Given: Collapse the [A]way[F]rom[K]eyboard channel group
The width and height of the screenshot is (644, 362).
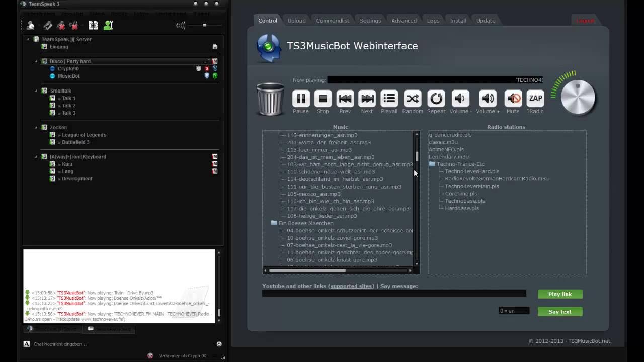Looking at the screenshot, I should (36, 157).
